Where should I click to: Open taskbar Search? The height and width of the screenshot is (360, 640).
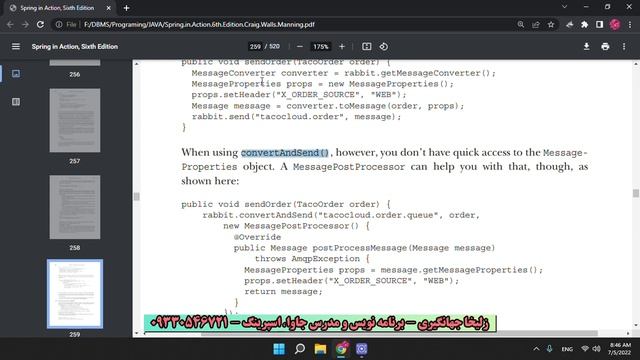click(300, 349)
